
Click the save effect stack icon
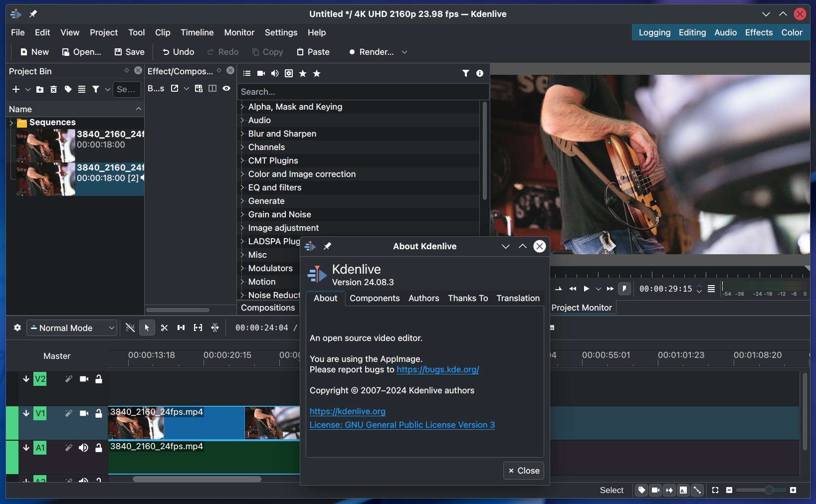pos(199,88)
